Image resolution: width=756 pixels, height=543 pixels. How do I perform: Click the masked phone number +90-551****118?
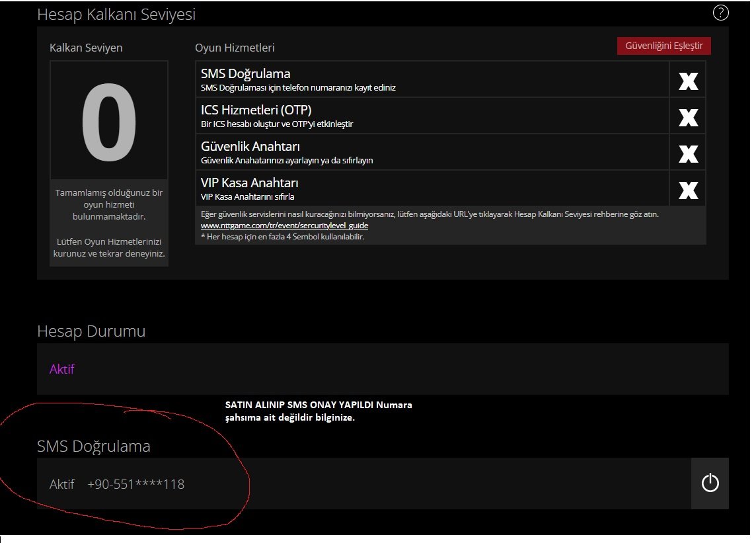[x=135, y=485]
